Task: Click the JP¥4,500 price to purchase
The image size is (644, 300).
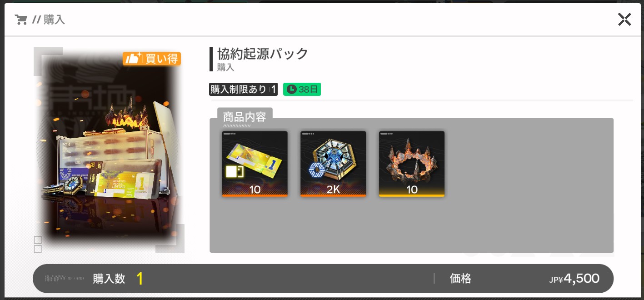Action: [574, 279]
